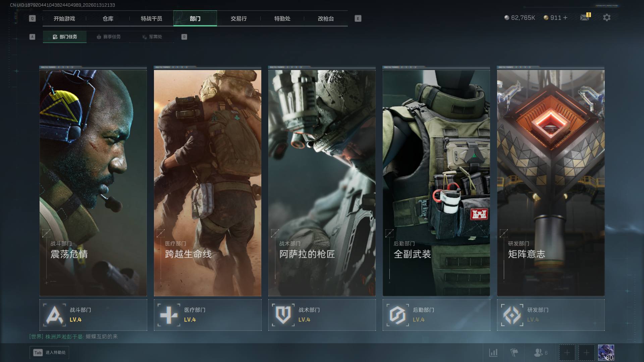The image size is (644, 362).
Task: Add currency with the plus beside 911
Action: pos(566,18)
